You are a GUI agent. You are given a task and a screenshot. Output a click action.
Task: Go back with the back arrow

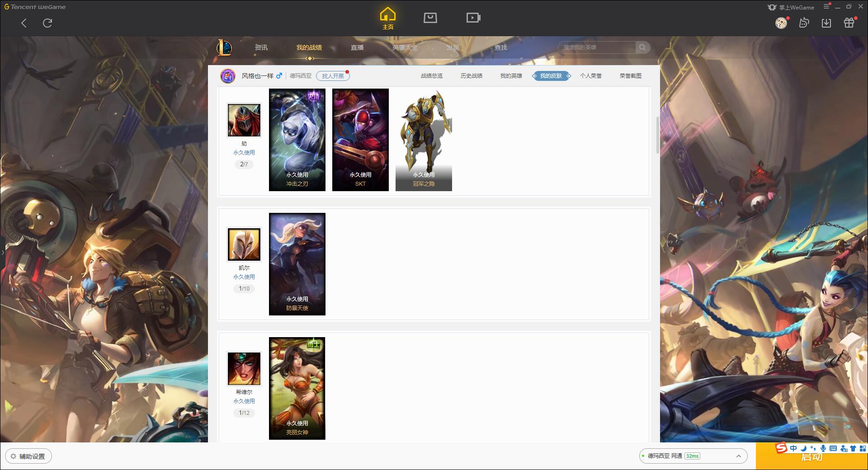click(x=24, y=23)
